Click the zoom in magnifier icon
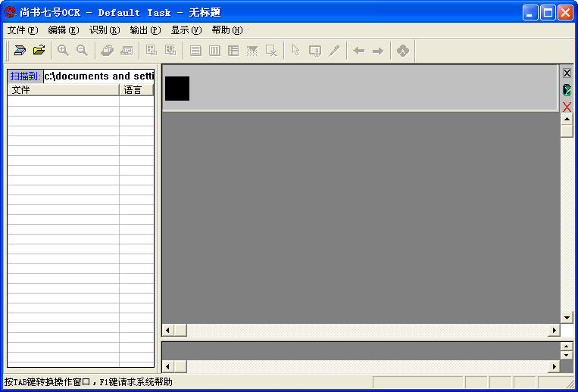The width and height of the screenshot is (578, 392). pyautogui.click(x=63, y=51)
